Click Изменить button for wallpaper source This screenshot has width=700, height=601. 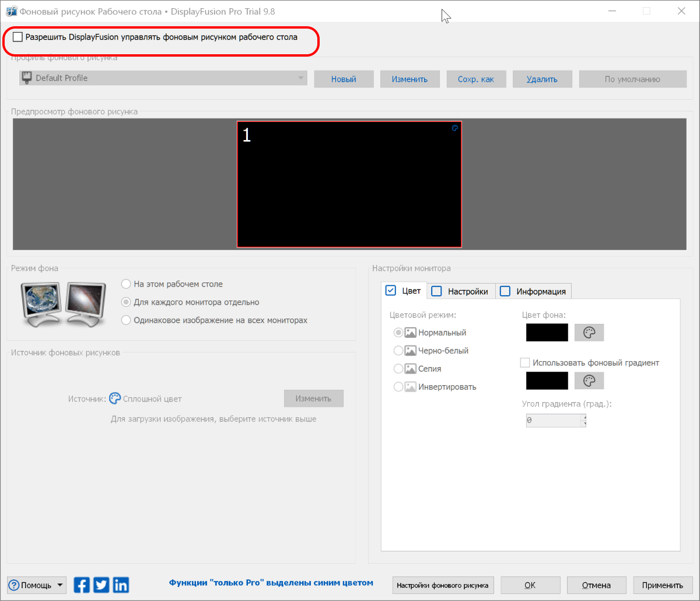pyautogui.click(x=314, y=399)
